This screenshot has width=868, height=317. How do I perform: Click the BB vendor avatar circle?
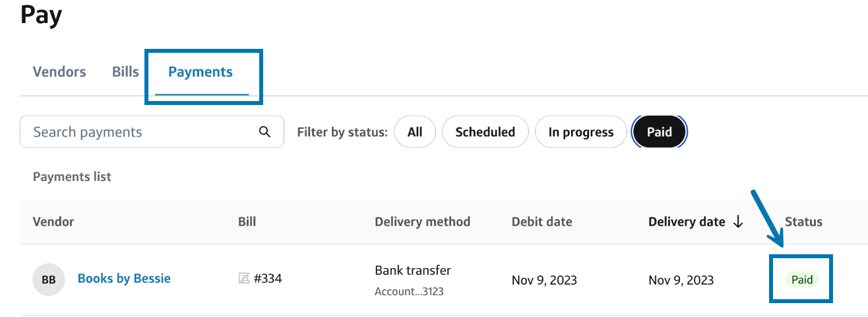49,279
